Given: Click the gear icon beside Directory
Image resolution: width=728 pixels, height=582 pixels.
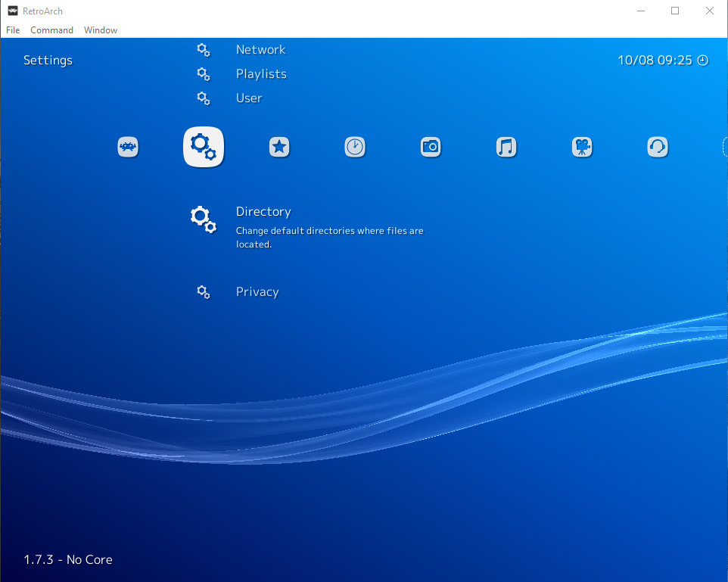Looking at the screenshot, I should click(203, 219).
